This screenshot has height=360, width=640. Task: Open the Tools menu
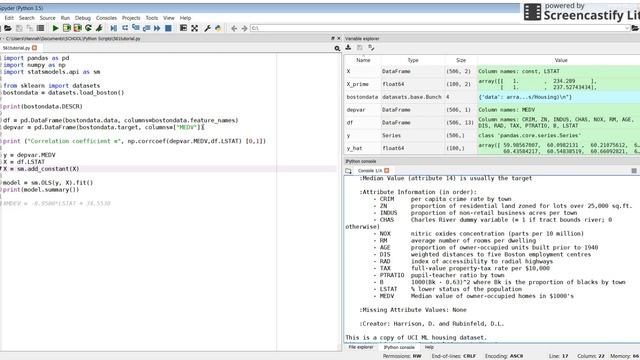[x=151, y=18]
